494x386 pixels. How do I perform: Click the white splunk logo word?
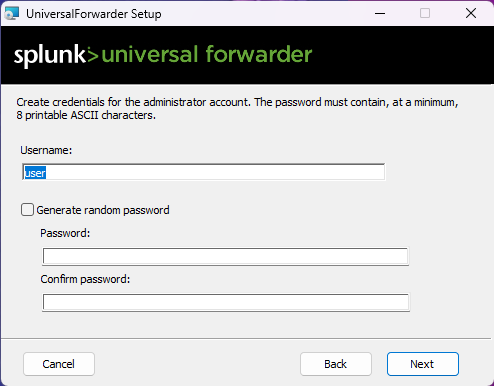tap(50, 55)
